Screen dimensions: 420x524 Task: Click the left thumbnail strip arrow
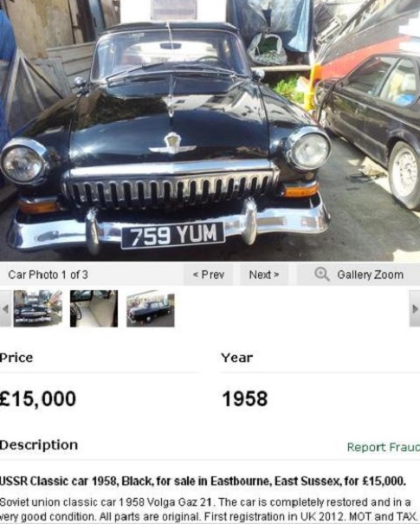tap(5, 309)
